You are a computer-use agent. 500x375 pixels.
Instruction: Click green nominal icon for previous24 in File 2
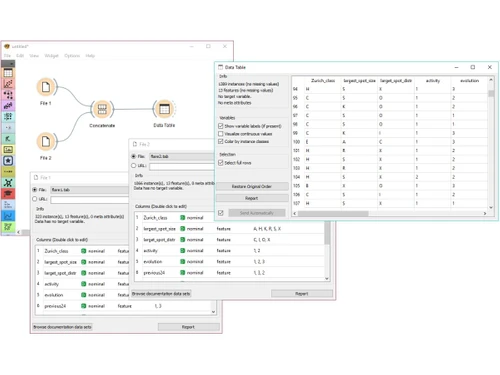coord(183,273)
